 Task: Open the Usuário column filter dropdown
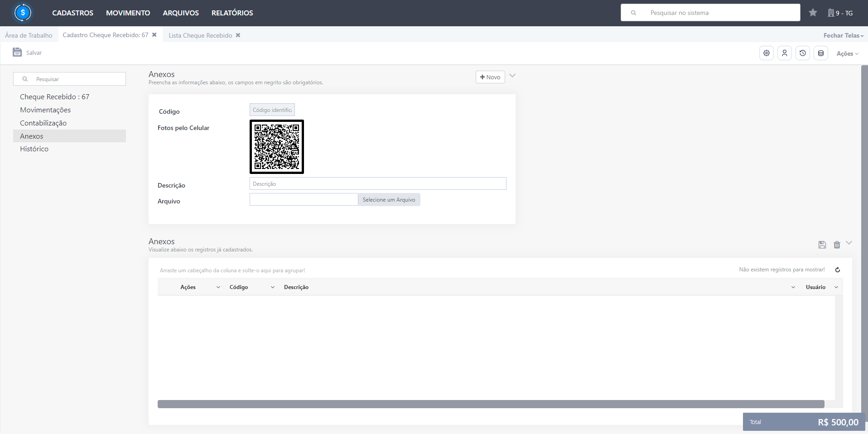(836, 287)
